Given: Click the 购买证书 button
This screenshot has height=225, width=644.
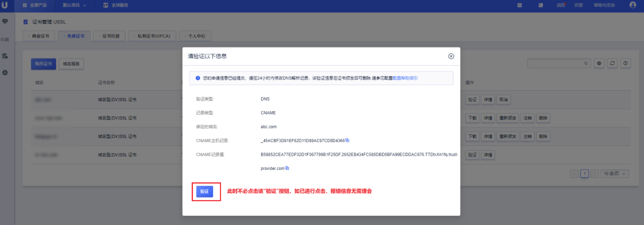Looking at the screenshot, I should (44, 64).
